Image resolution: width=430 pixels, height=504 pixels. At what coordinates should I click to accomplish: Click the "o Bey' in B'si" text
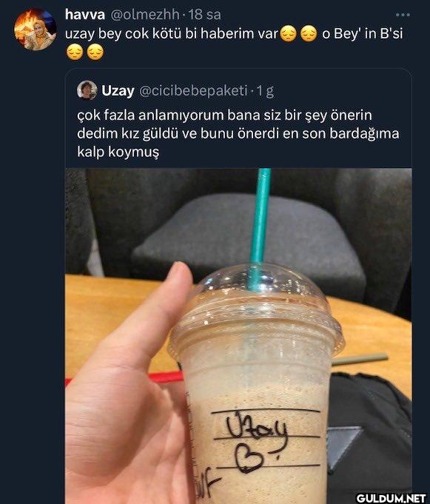[x=362, y=34]
